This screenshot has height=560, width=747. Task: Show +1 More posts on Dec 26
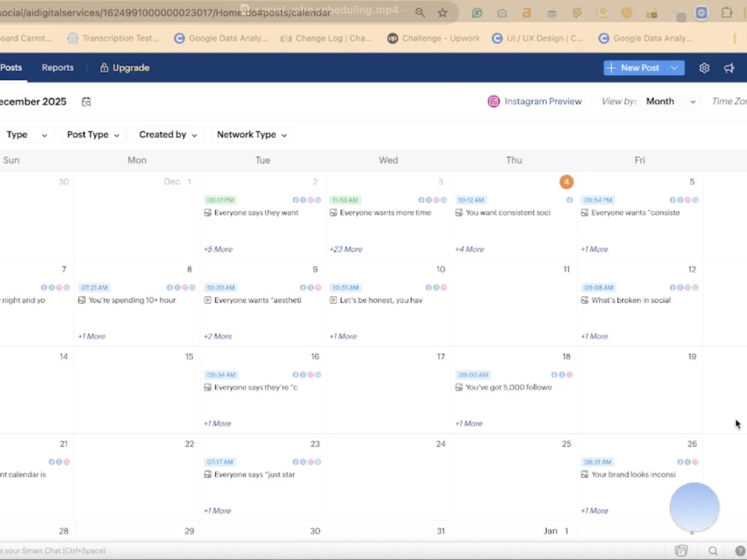(594, 511)
